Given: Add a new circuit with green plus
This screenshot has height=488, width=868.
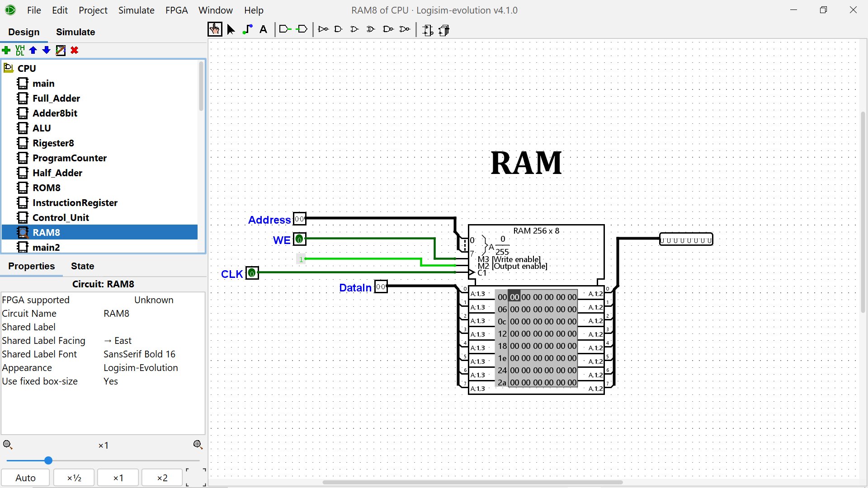Looking at the screenshot, I should 6,50.
